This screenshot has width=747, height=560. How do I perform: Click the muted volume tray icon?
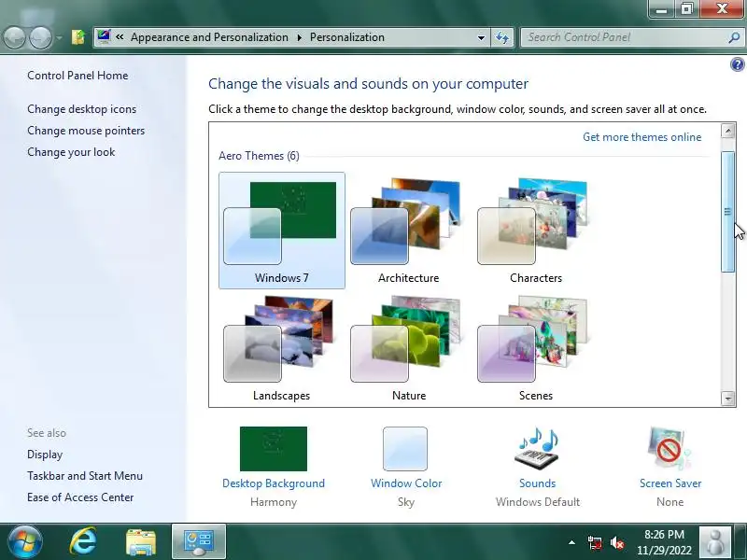(x=617, y=543)
